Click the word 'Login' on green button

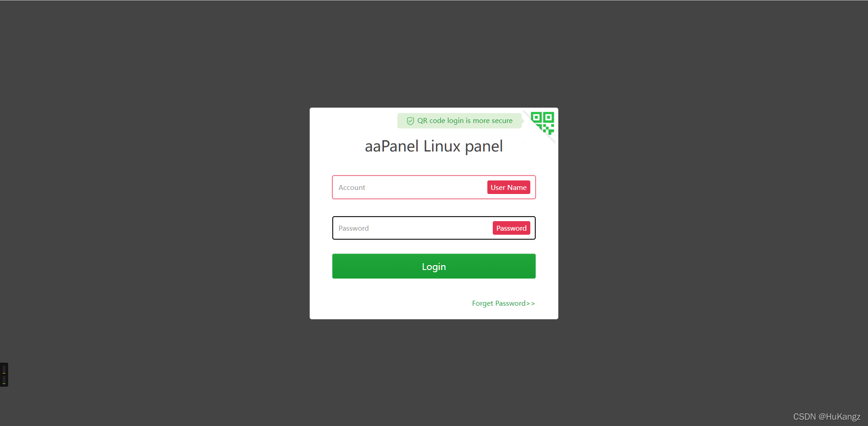click(434, 267)
